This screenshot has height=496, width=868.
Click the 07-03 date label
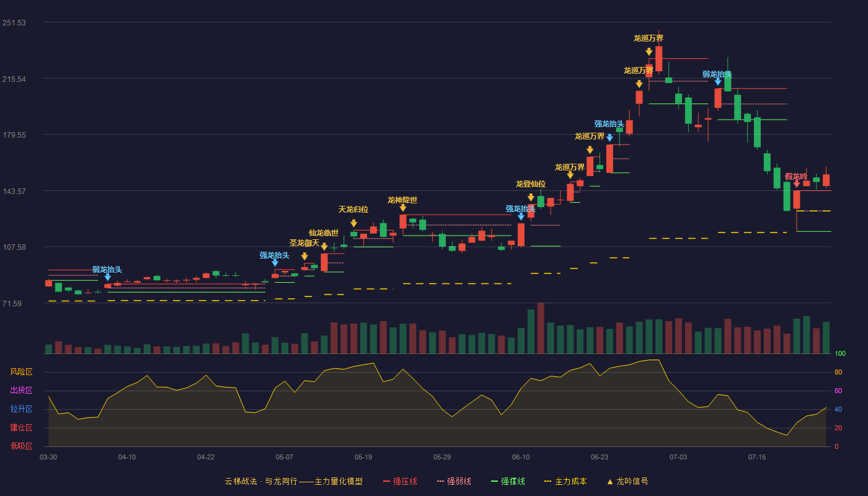pos(678,457)
